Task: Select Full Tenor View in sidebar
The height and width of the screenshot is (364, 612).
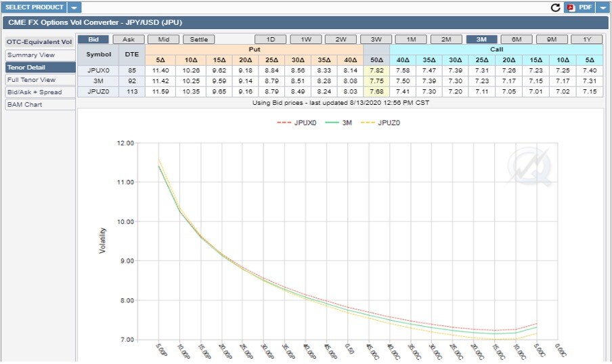Action: 31,80
